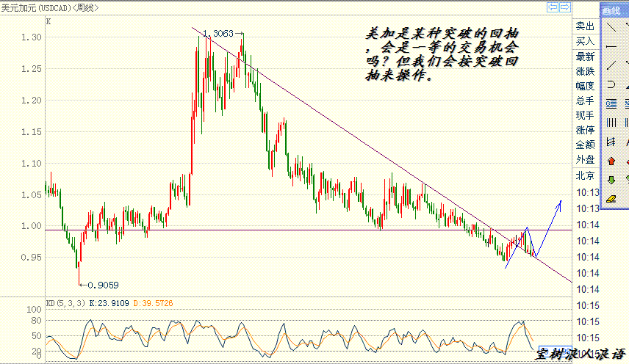Click the 总手 total volume row
Screen dimensions: 629x364
(585, 101)
